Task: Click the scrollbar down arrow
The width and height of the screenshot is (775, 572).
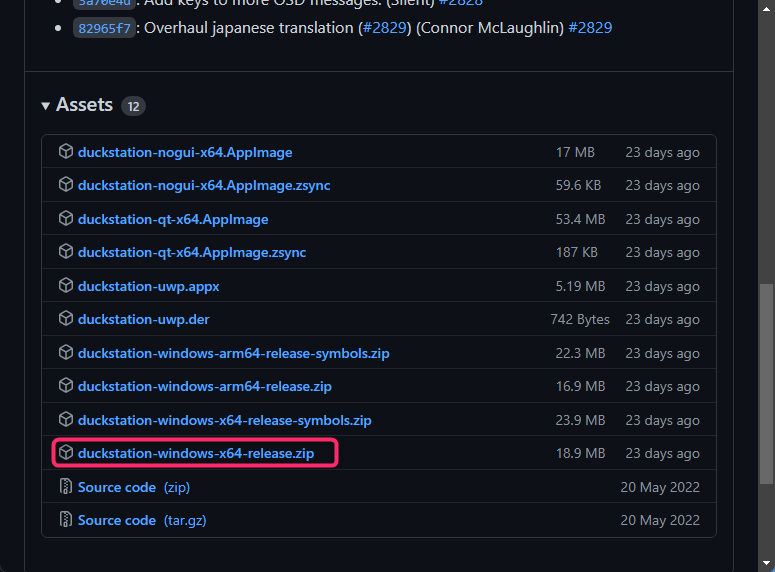Action: click(x=767, y=563)
